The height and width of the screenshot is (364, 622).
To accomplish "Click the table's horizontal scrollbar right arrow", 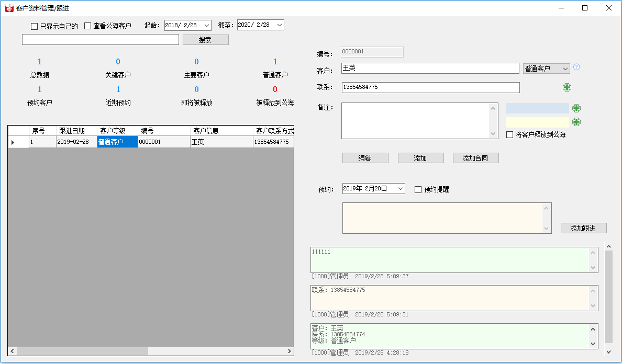I will tap(290, 351).
